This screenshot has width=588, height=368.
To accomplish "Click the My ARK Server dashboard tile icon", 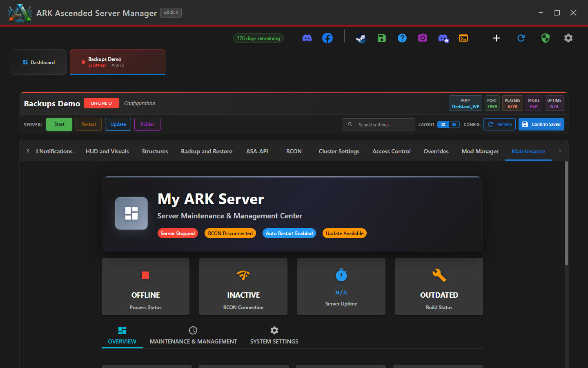I will 131,213.
